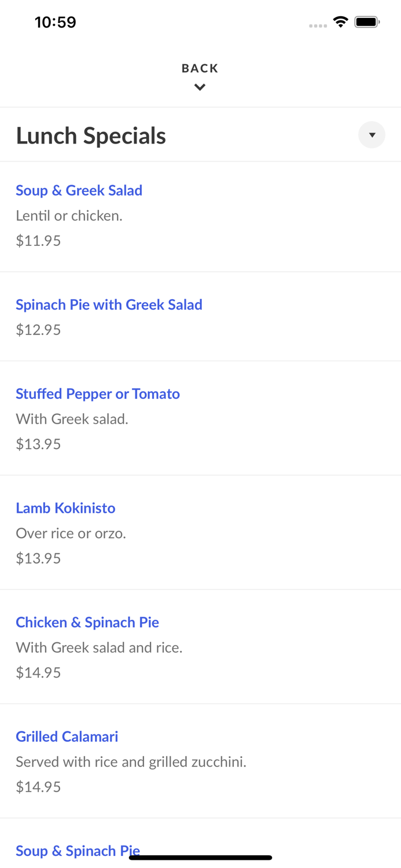The width and height of the screenshot is (401, 868).
Task: Tap the description 'Over rice or orzo.'
Action: pos(71,533)
